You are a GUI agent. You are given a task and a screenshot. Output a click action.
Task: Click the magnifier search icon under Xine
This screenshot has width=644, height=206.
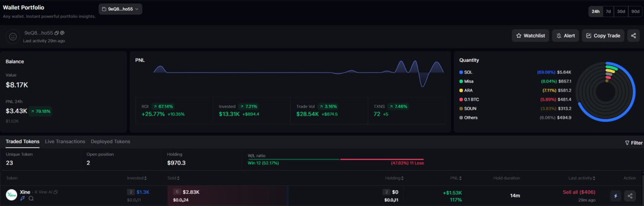tap(31, 198)
